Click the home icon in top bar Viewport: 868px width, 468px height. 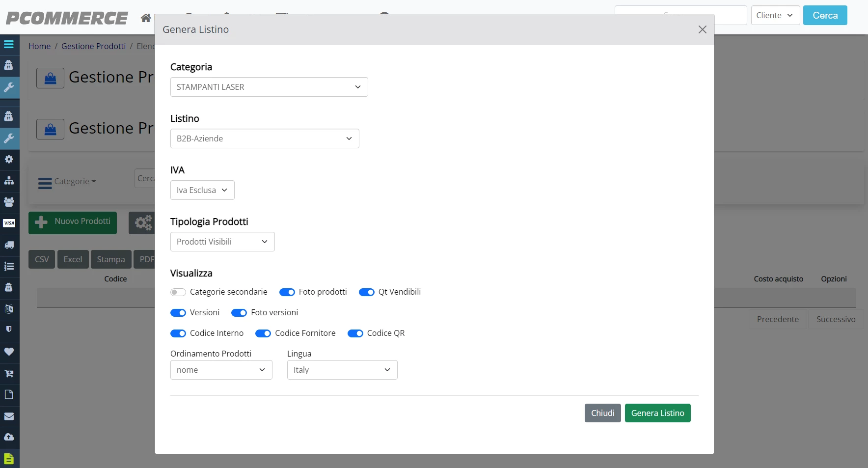(x=146, y=18)
